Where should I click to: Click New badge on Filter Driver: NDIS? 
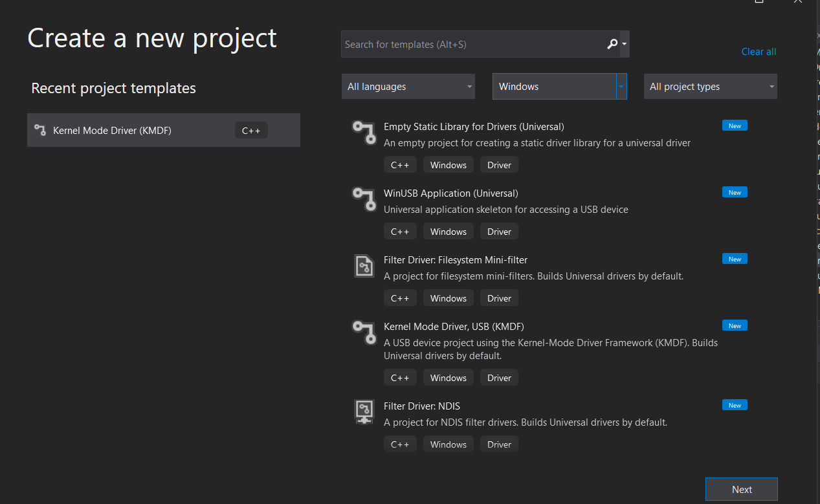click(735, 405)
